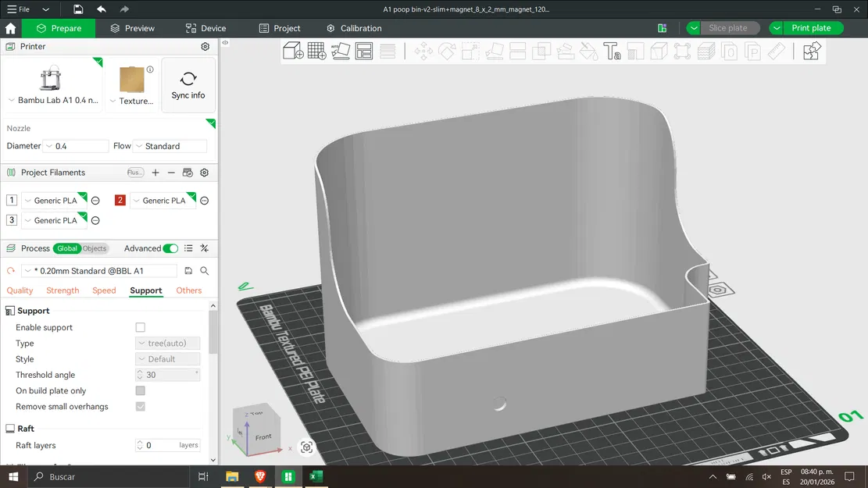Enable the support checkbox
The height and width of the screenshot is (488, 868).
(x=141, y=327)
